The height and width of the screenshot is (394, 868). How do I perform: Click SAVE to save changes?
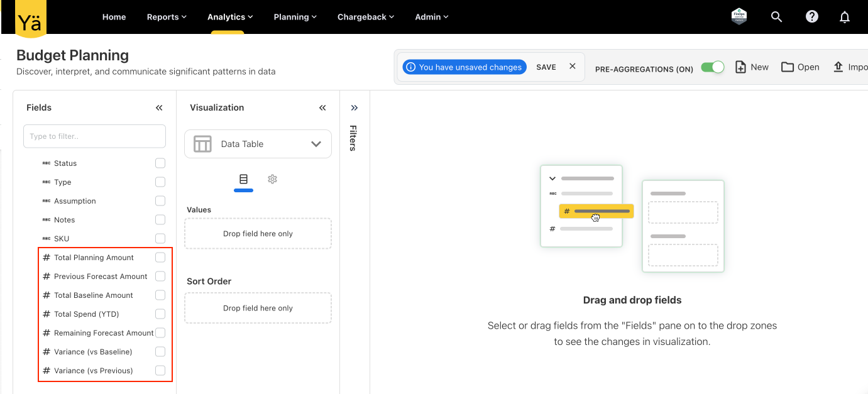(x=546, y=67)
